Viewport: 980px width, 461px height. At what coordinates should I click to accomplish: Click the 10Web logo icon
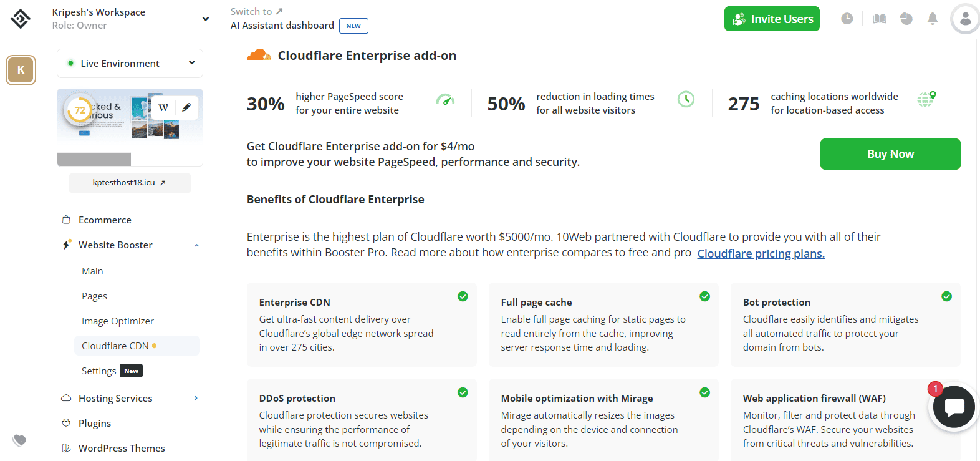coord(21,19)
